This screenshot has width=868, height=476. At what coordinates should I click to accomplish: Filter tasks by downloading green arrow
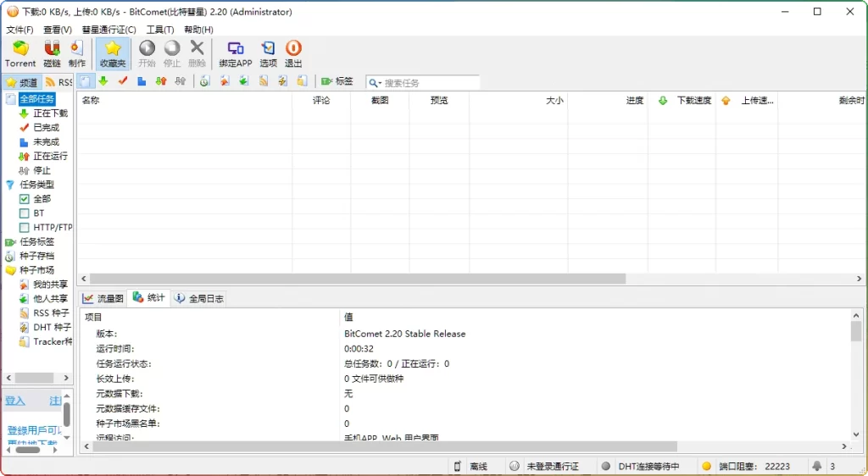tap(103, 82)
